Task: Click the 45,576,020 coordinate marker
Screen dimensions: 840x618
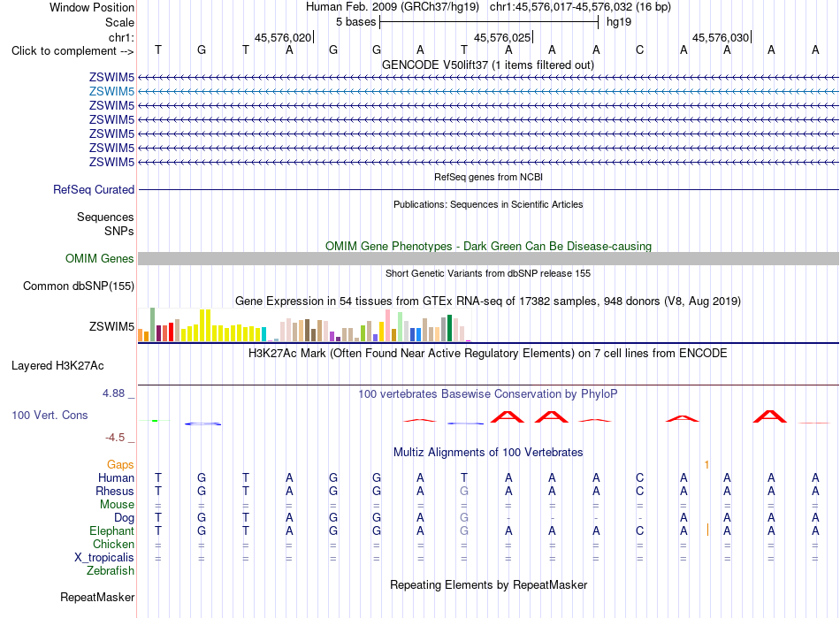Action: coord(283,37)
